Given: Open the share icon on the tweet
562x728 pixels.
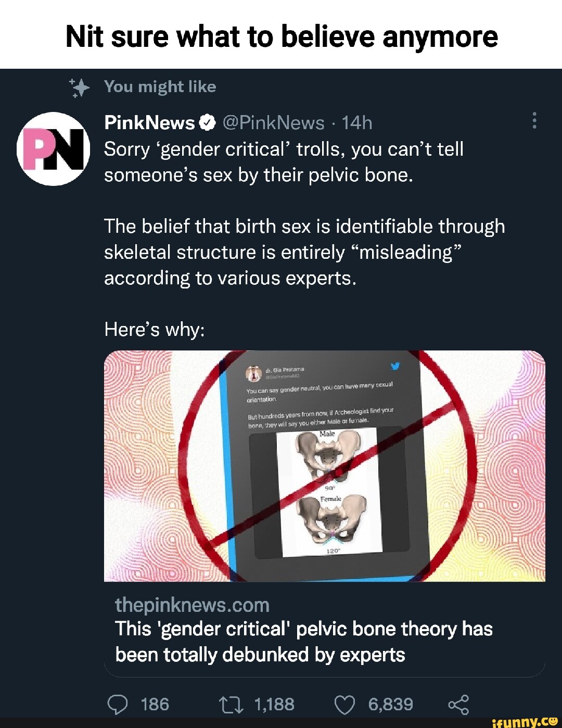Looking at the screenshot, I should 458,705.
